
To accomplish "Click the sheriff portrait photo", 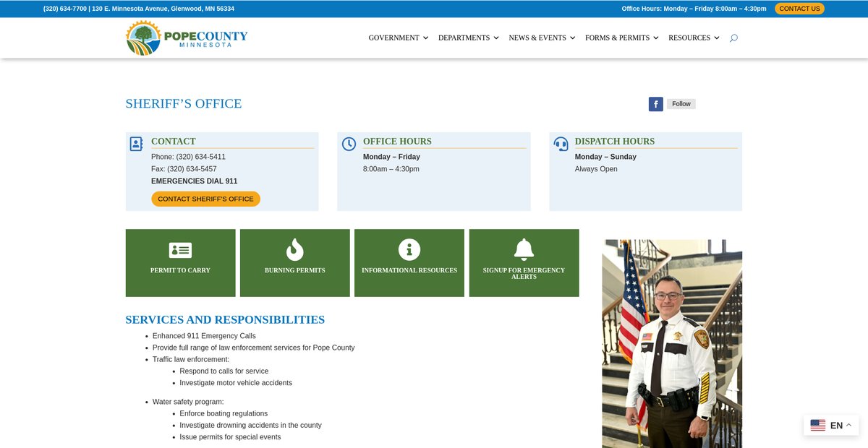I will tap(672, 344).
